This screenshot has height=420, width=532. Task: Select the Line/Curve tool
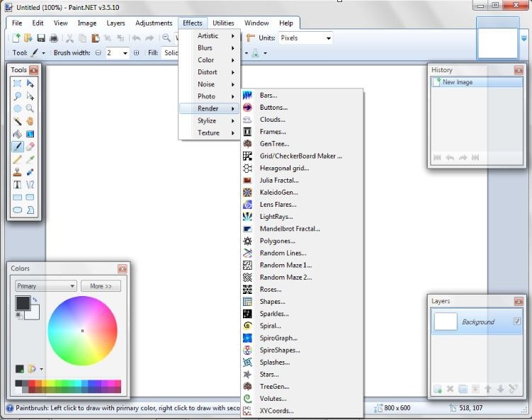(30, 185)
